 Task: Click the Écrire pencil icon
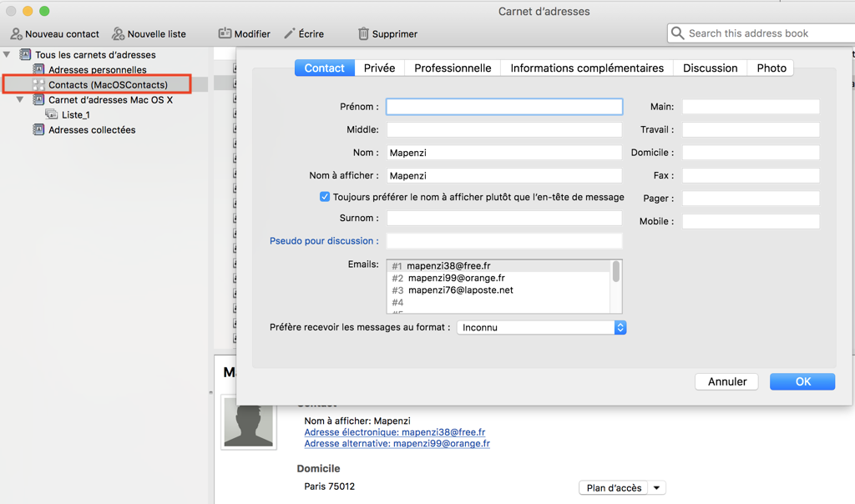tap(290, 34)
